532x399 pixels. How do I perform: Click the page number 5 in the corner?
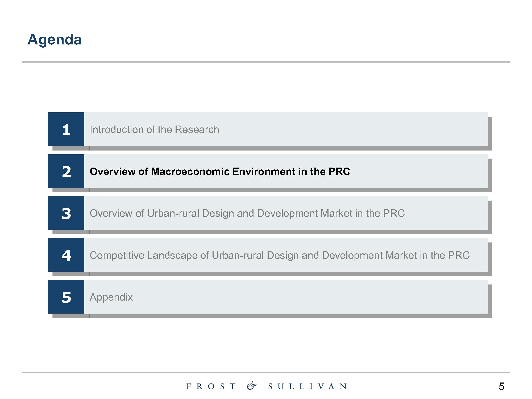pos(501,386)
